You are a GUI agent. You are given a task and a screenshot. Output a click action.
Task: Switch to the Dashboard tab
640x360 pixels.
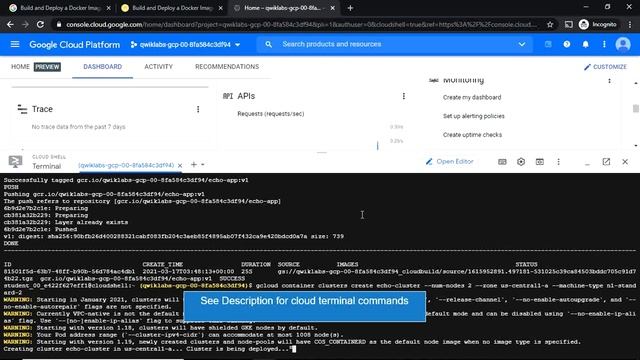point(102,67)
